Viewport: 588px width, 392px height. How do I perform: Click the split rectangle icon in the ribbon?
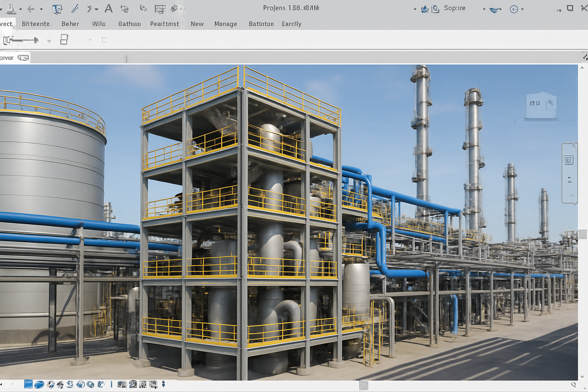click(64, 39)
